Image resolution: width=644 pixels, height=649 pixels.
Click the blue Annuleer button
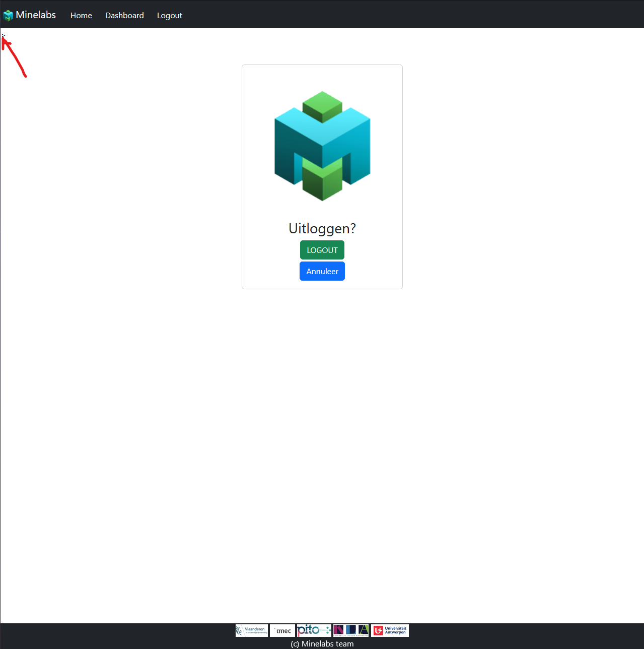tap(322, 271)
